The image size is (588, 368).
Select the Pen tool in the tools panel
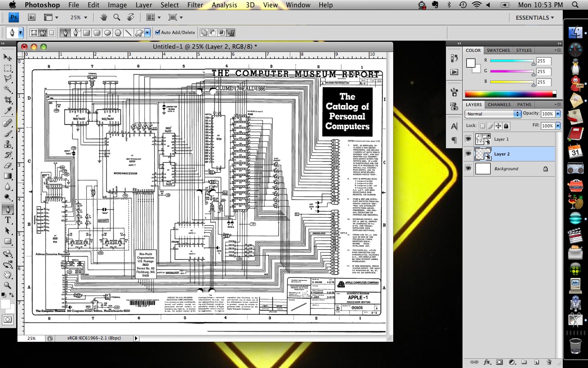8,209
